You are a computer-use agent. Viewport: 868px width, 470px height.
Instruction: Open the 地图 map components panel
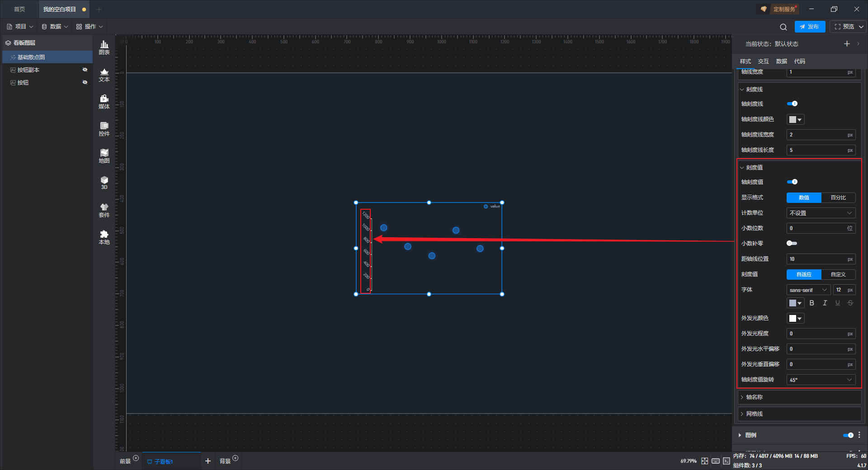pos(104,156)
